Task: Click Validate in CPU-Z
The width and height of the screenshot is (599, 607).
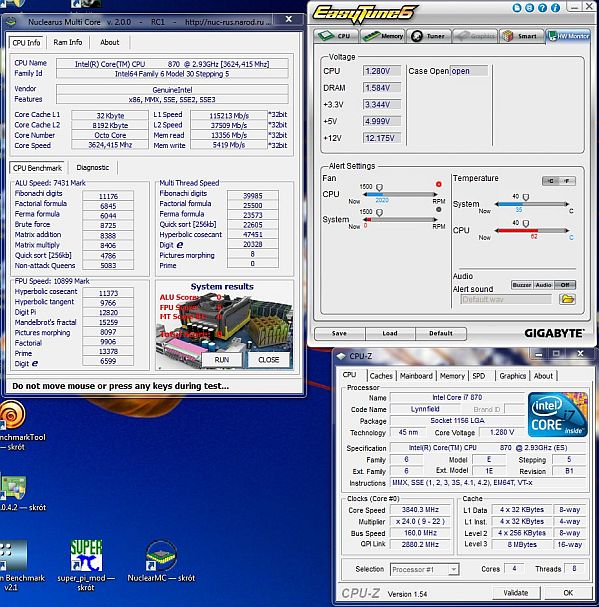Action: pyautogui.click(x=515, y=593)
